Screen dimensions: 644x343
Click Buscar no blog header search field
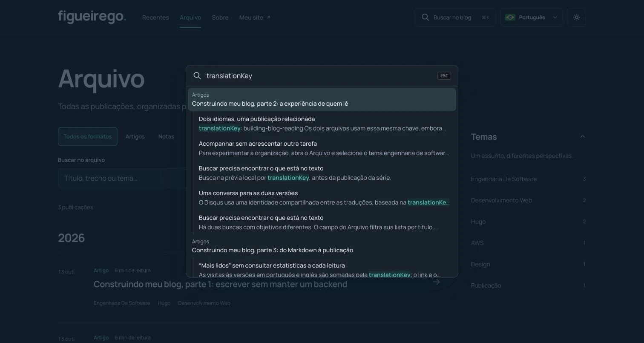click(455, 17)
